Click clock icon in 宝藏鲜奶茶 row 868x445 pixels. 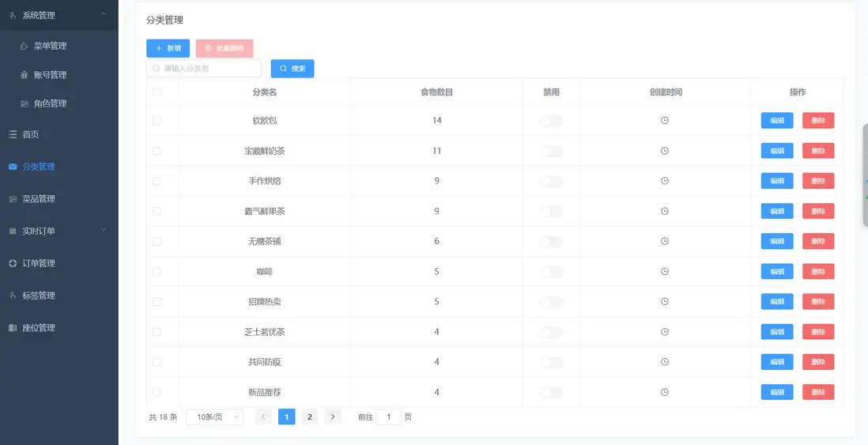point(665,150)
